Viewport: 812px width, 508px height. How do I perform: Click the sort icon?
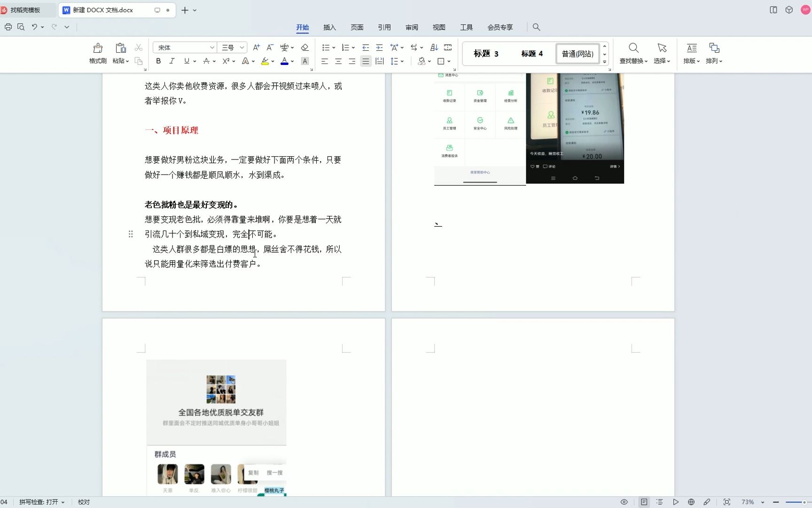click(x=434, y=48)
